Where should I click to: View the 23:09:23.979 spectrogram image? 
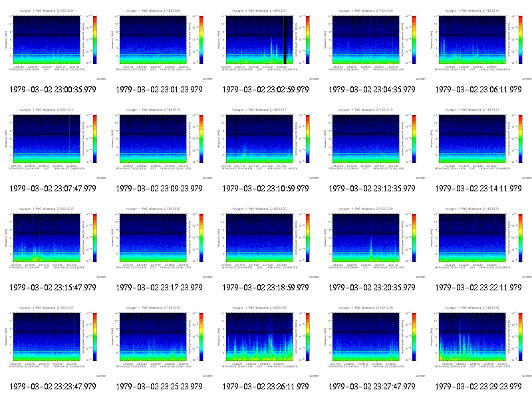160,143
